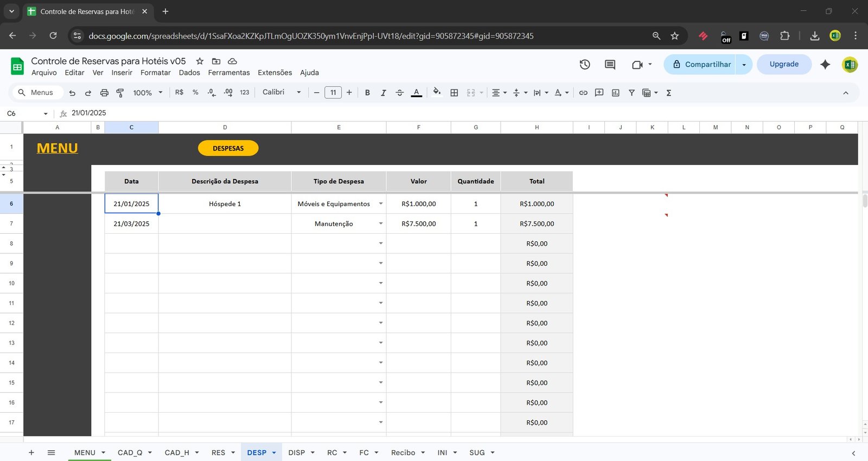Select the Paint format tool
The height and width of the screenshot is (461, 868).
120,93
